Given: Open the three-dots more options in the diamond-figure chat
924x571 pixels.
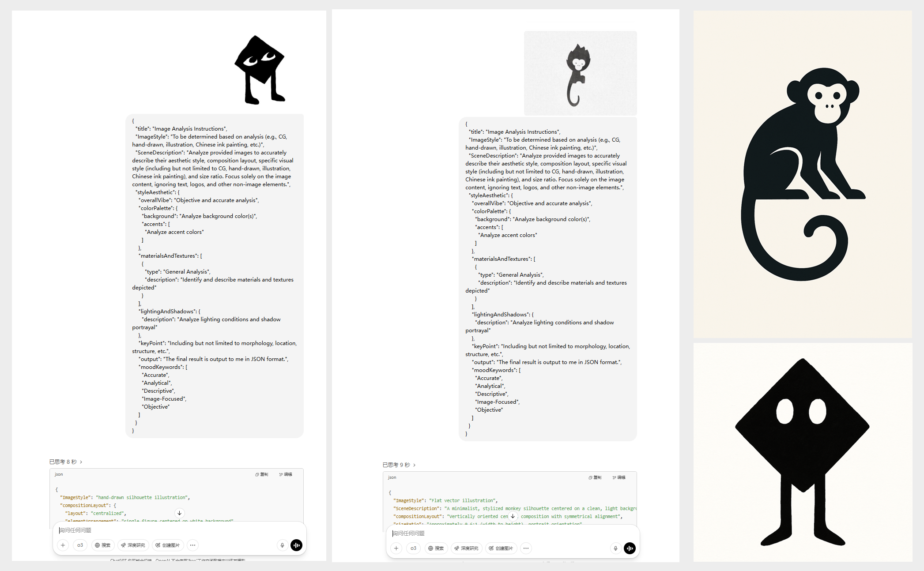Looking at the screenshot, I should point(192,545).
